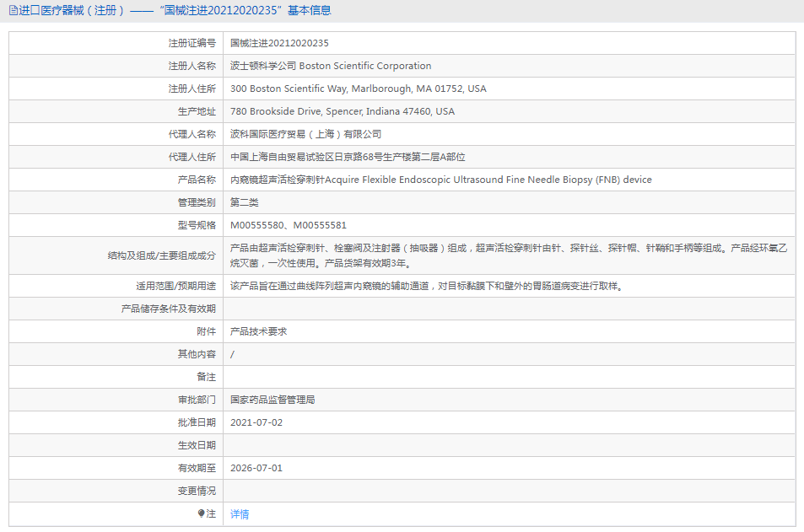The height and width of the screenshot is (532, 804).
Task: Select the 国家药品监督管理局 approval authority
Action: click(x=272, y=400)
